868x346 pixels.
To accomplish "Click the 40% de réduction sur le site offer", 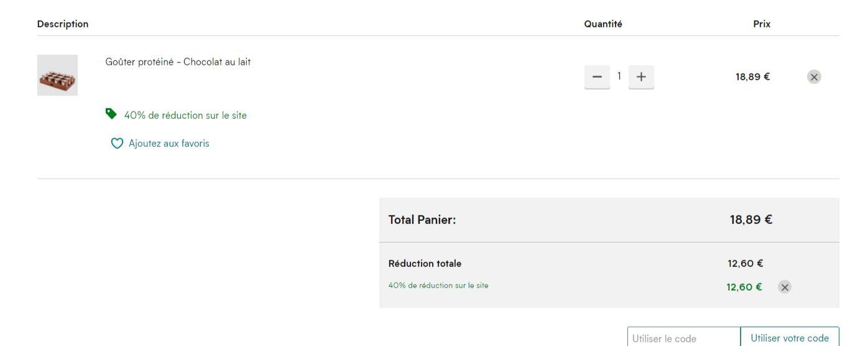I will pyautogui.click(x=185, y=115).
